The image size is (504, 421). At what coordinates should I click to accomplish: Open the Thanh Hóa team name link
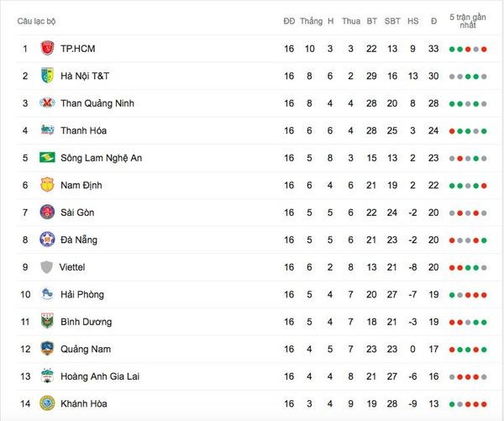click(83, 130)
